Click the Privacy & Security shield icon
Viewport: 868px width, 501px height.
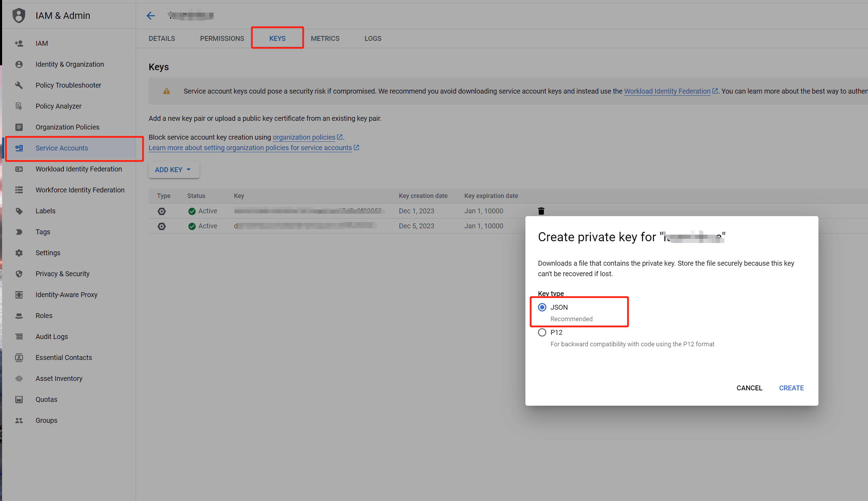click(19, 274)
